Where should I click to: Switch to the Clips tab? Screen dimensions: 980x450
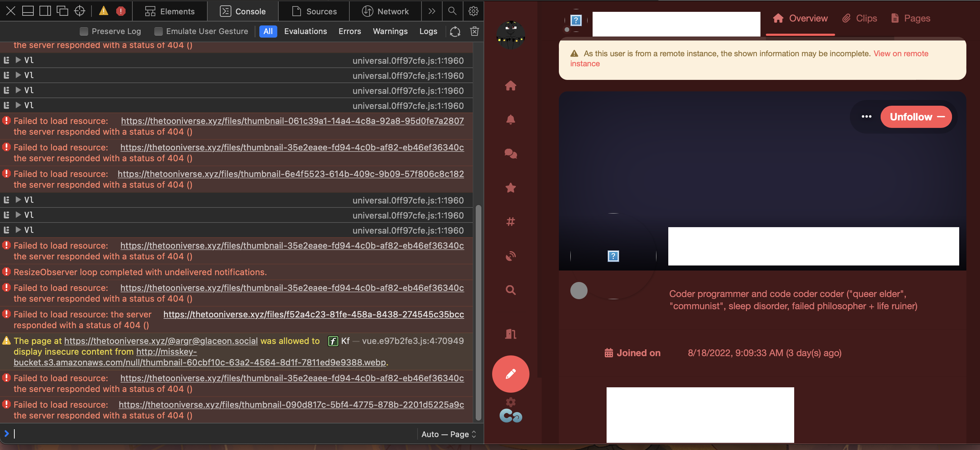[x=860, y=18]
